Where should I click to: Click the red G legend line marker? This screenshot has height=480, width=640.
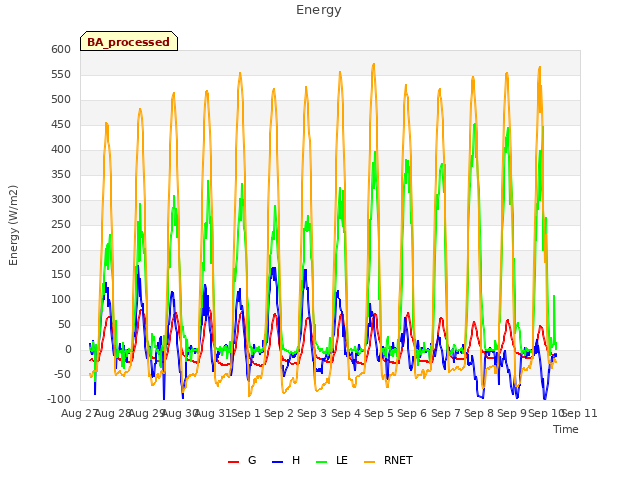tap(233, 462)
